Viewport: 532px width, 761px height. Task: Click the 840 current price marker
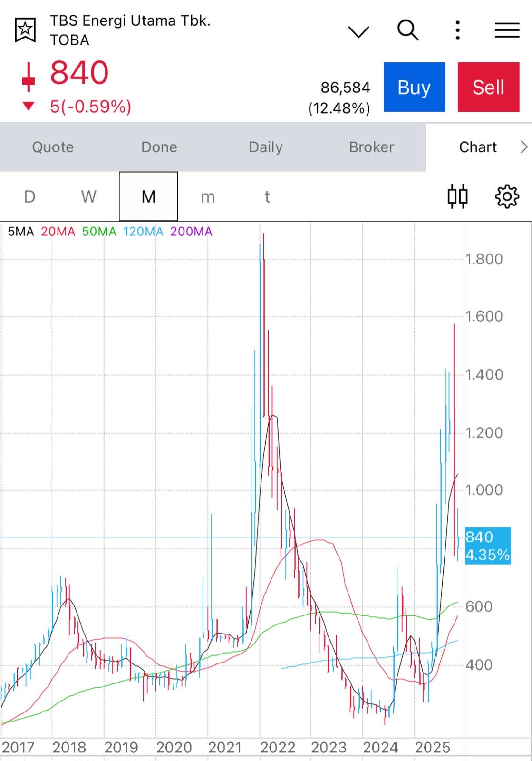[487, 546]
